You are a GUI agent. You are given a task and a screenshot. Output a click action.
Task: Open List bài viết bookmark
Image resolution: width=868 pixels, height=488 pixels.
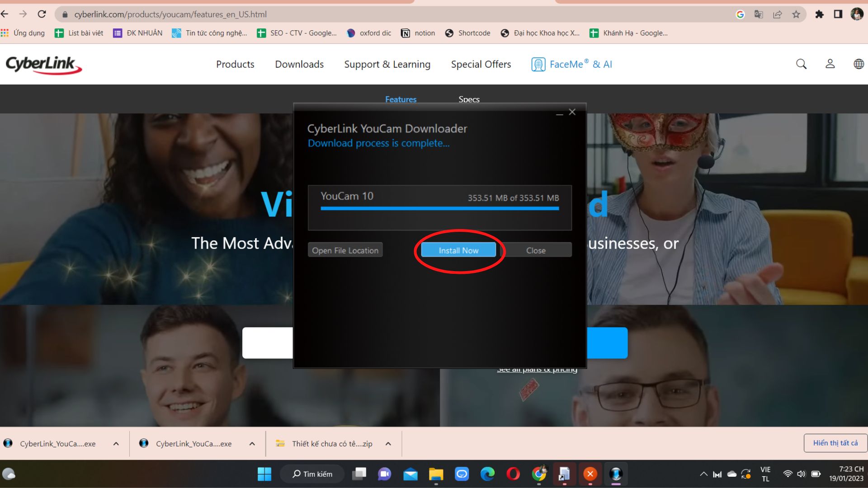click(x=79, y=33)
